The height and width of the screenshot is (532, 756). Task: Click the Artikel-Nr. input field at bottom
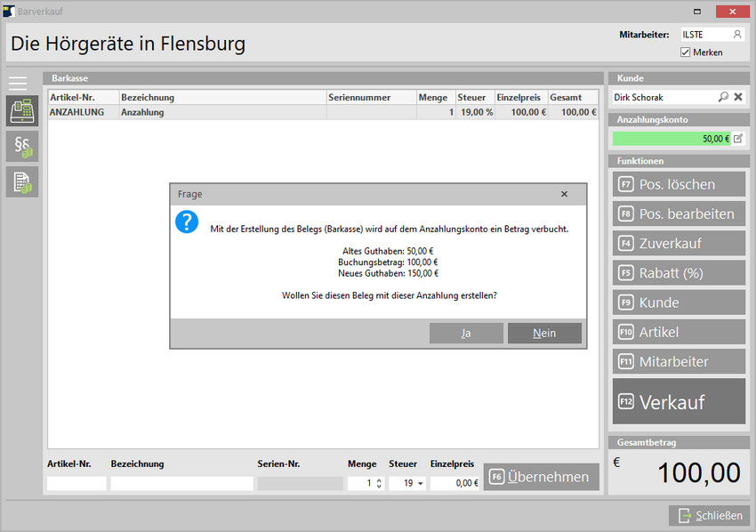tap(76, 484)
